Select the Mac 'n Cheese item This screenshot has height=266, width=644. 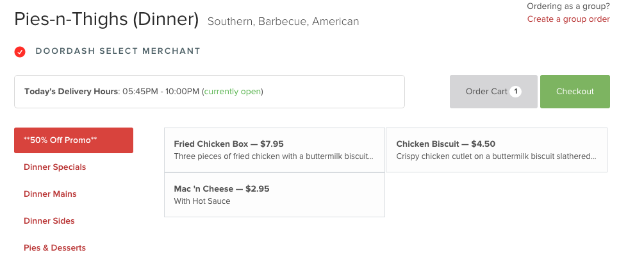coord(274,195)
